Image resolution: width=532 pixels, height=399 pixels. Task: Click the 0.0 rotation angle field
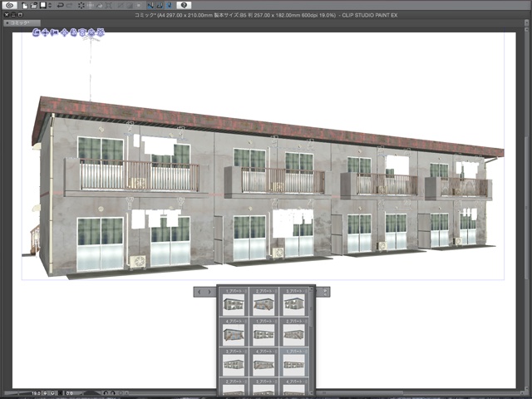pos(70,393)
